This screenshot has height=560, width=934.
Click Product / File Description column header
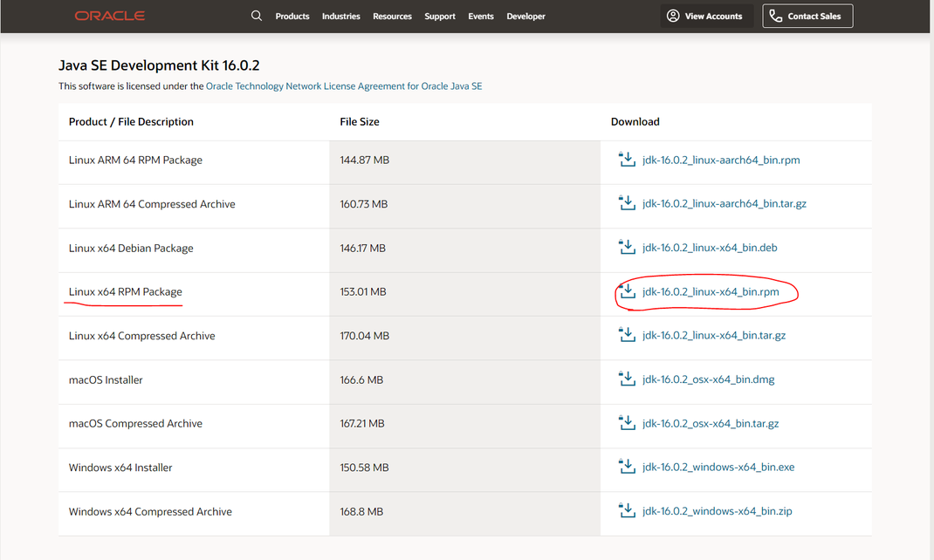pyautogui.click(x=131, y=121)
